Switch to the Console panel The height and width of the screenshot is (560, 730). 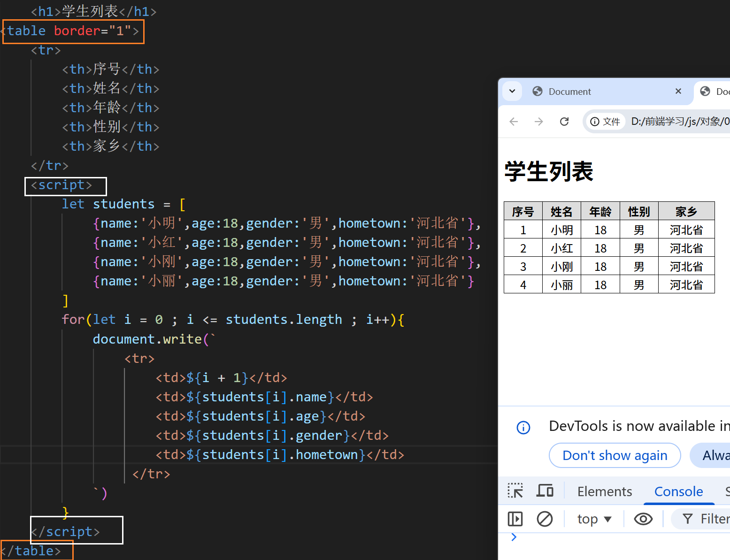[x=678, y=491]
